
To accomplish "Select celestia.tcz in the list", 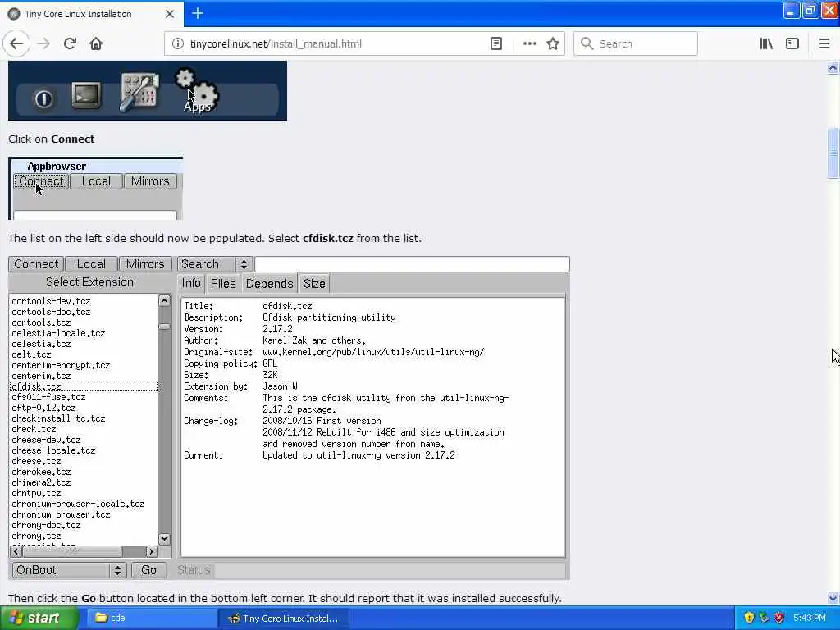I will coord(84,344).
